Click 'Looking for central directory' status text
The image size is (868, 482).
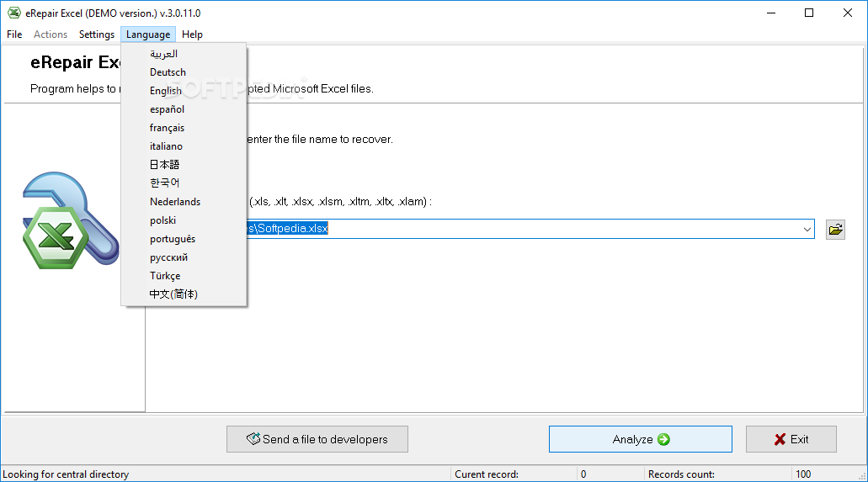(66, 474)
